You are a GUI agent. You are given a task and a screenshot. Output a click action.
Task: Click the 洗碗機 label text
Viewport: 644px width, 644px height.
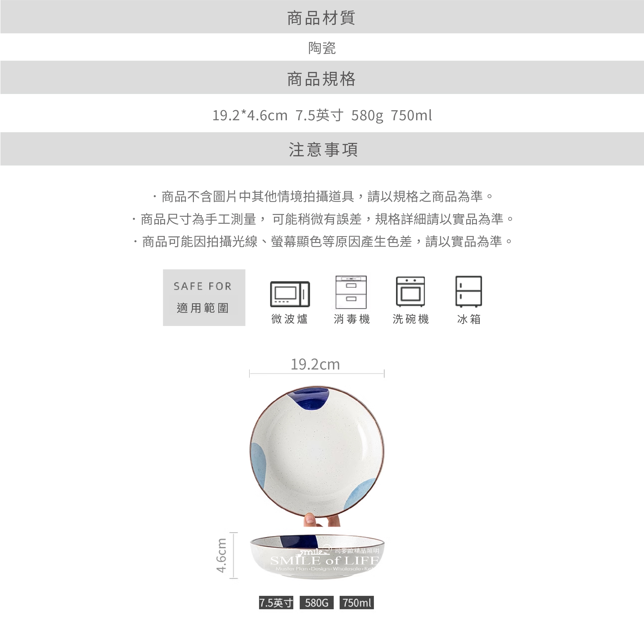(x=411, y=319)
